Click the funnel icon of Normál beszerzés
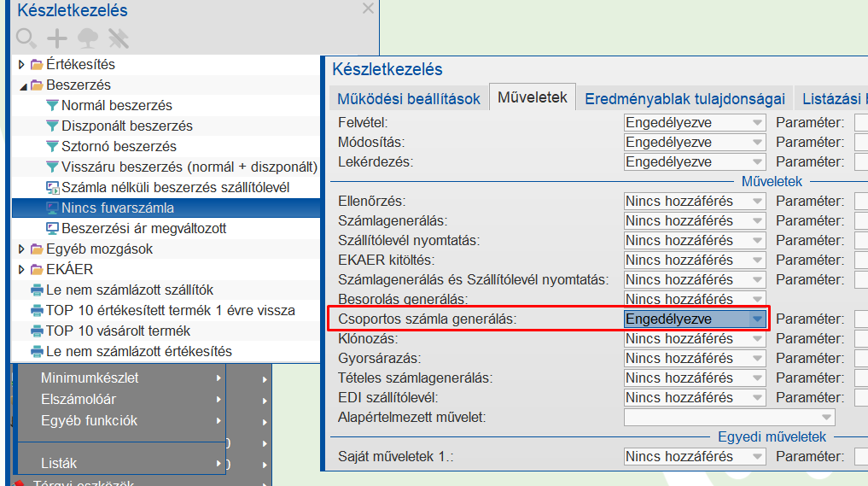This screenshot has height=486, width=868. 52,105
